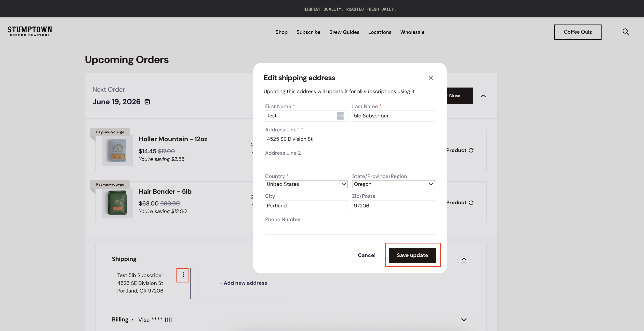Open the Country dropdown
This screenshot has height=331, width=644.
pyautogui.click(x=306, y=184)
